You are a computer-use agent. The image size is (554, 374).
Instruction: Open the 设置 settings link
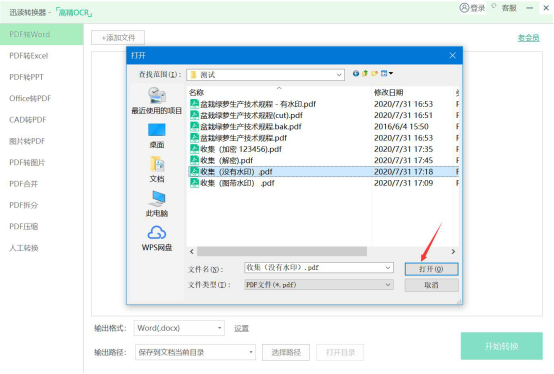pyautogui.click(x=241, y=328)
